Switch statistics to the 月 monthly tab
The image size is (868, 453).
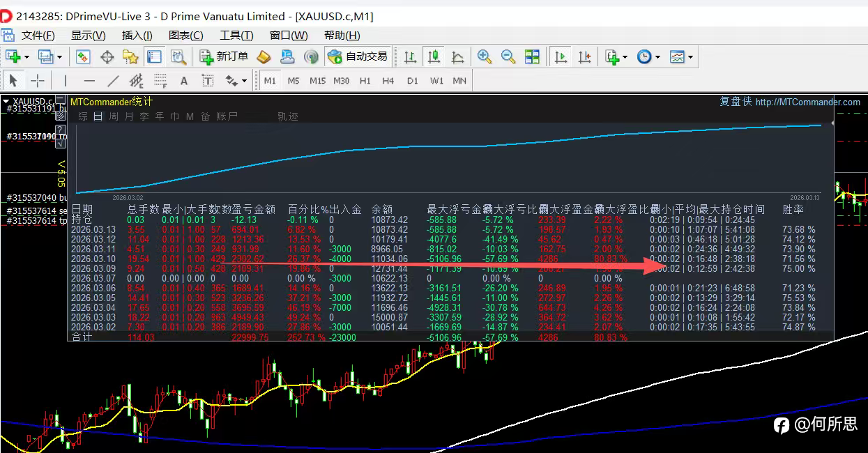point(128,116)
